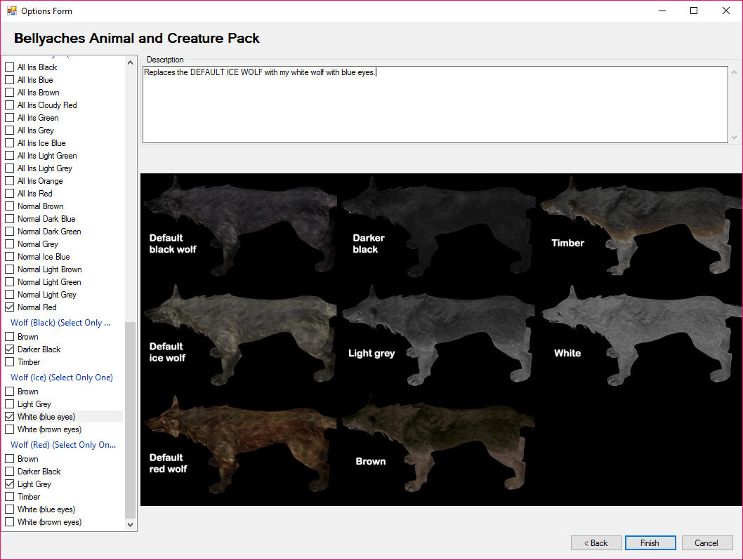The height and width of the screenshot is (560, 743).
Task: Check Brown under the Wolf (Ice) group
Action: tap(9, 392)
